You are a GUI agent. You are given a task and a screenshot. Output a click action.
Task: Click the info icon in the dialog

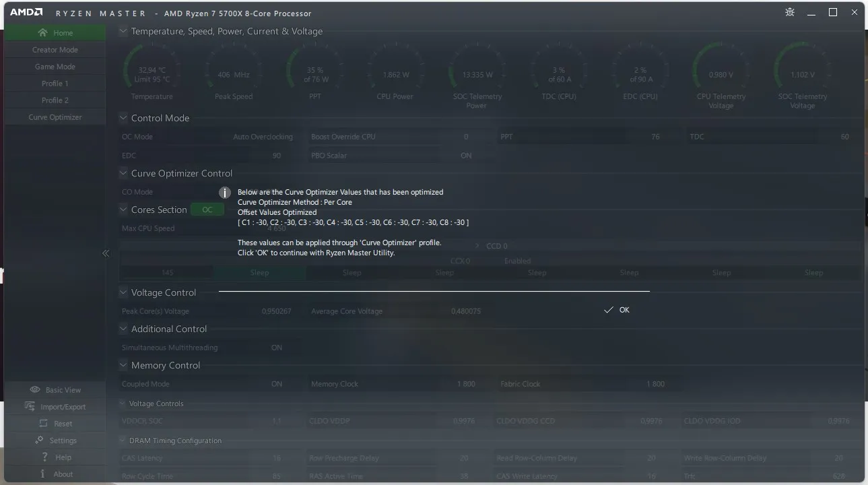[225, 193]
